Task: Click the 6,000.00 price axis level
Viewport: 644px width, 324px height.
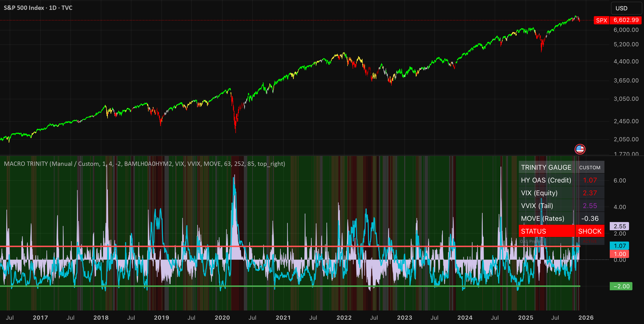Action: (x=626, y=30)
